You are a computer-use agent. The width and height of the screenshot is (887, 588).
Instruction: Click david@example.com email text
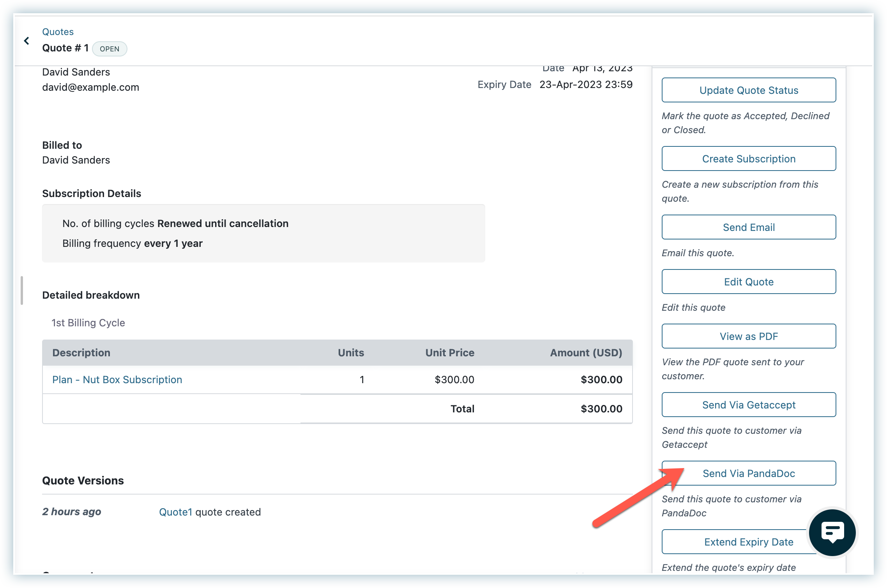click(90, 87)
